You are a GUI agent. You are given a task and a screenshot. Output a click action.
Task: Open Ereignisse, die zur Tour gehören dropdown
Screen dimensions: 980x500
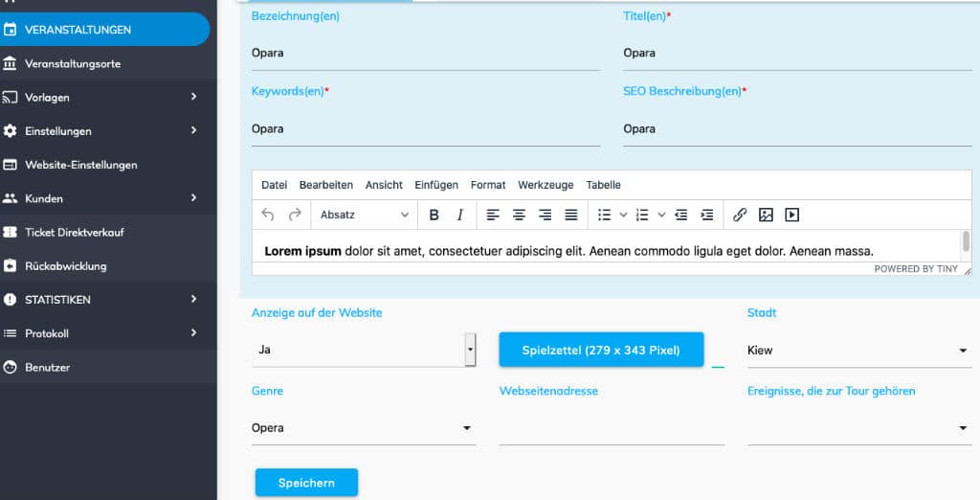(859, 428)
